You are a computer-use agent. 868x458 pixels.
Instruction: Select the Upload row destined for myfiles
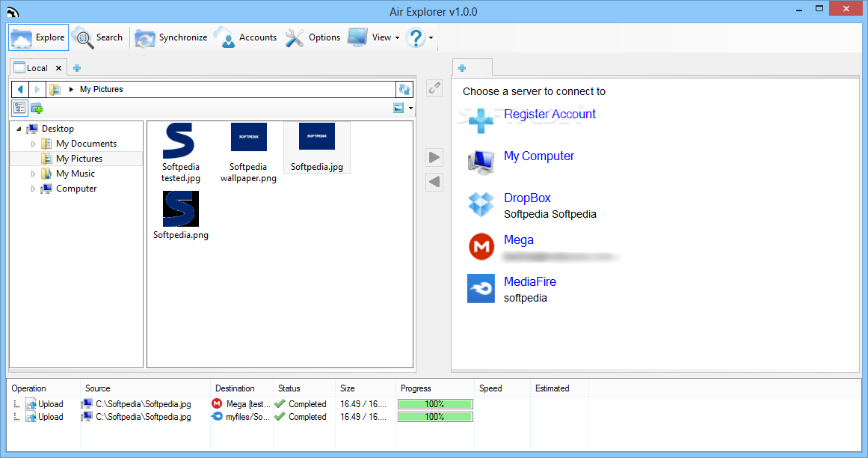[x=242, y=417]
